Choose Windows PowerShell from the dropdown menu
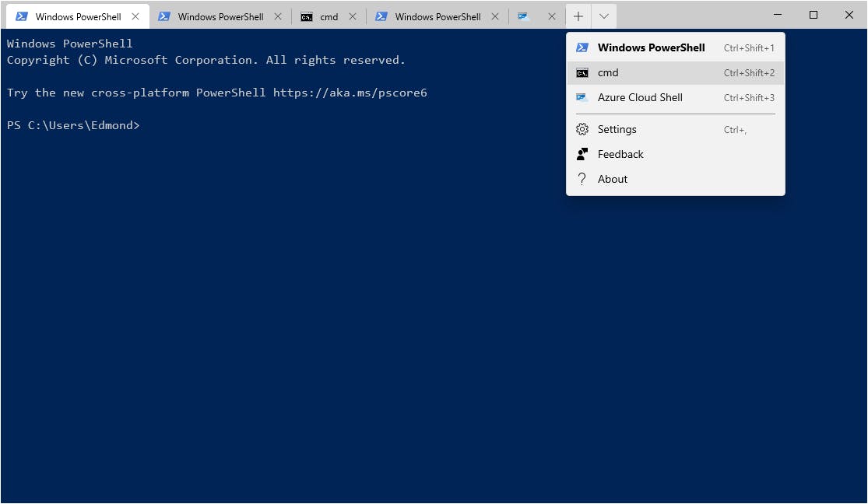 click(x=676, y=47)
